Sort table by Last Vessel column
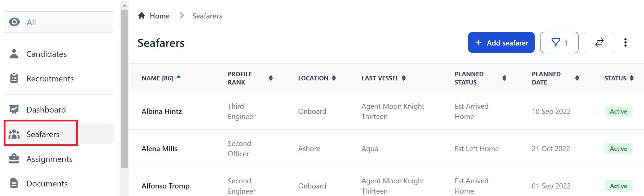The height and width of the screenshot is (196, 644). [404, 78]
